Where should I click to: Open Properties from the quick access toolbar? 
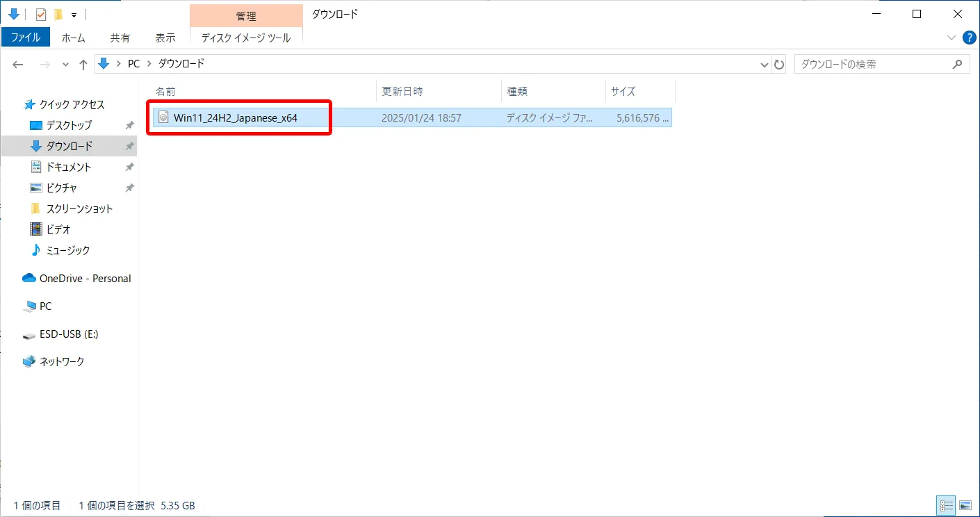click(x=40, y=14)
